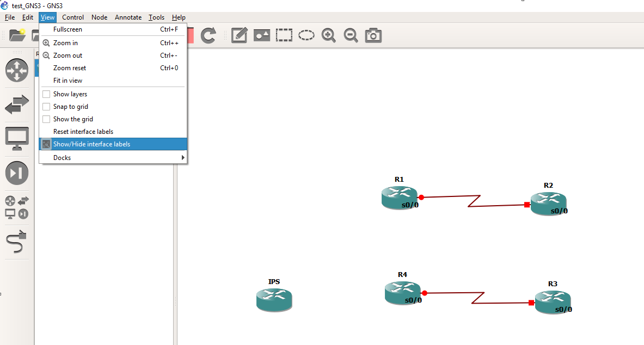Select router R3 on the canvas
644x345 pixels.
coord(553,303)
